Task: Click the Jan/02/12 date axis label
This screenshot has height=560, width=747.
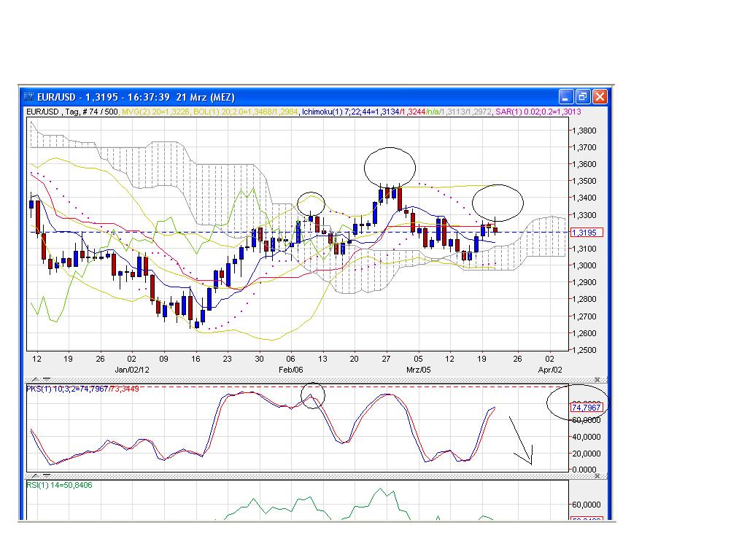Action: click(x=132, y=370)
